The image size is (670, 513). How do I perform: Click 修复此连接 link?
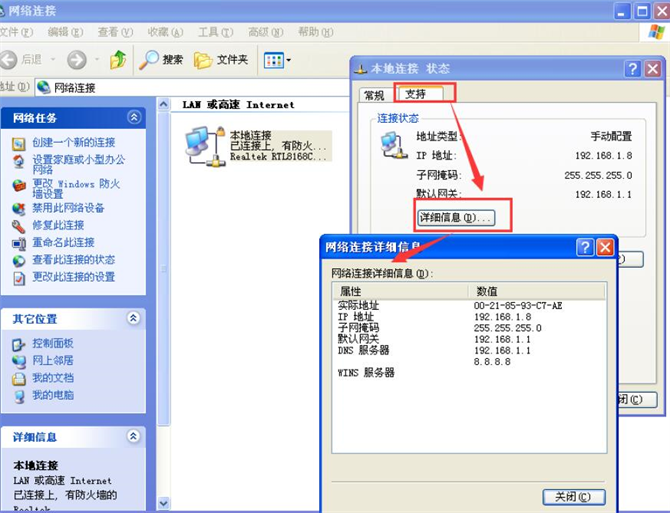[x=58, y=225]
